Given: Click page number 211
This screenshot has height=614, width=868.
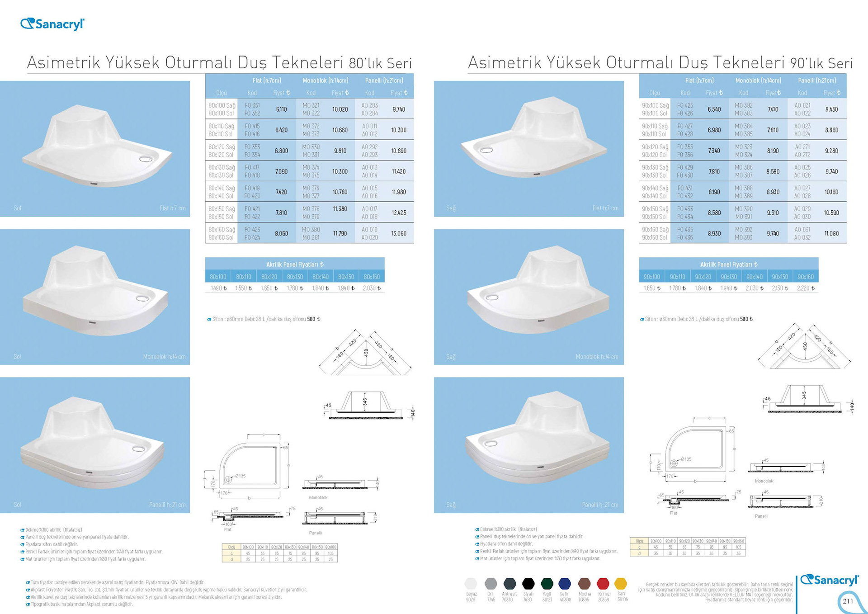Looking at the screenshot, I should [x=848, y=601].
